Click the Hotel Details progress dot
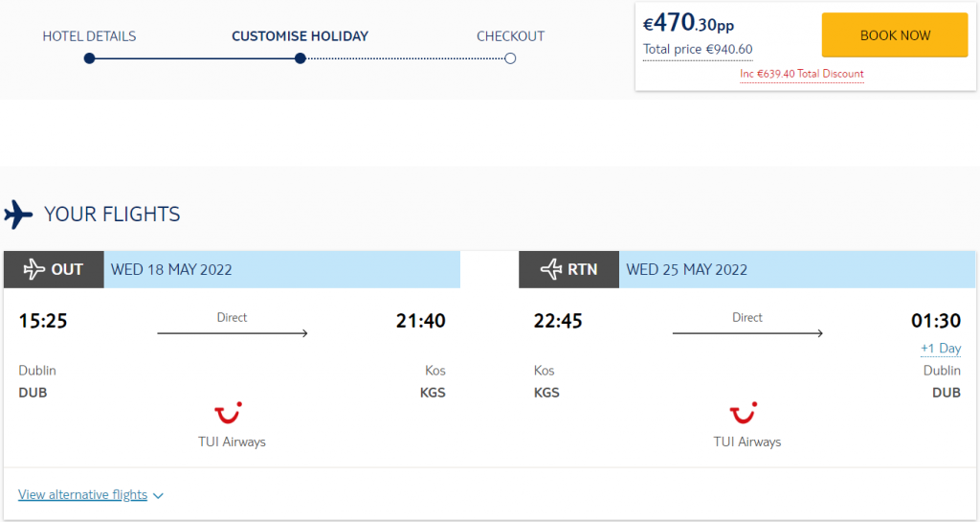The width and height of the screenshot is (980, 522). pos(89,58)
